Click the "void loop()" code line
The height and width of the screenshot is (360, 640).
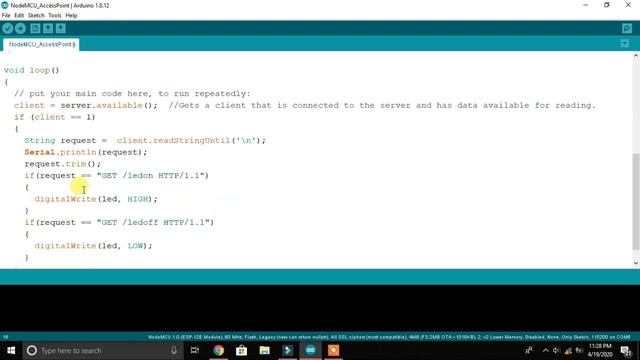pyautogui.click(x=31, y=70)
